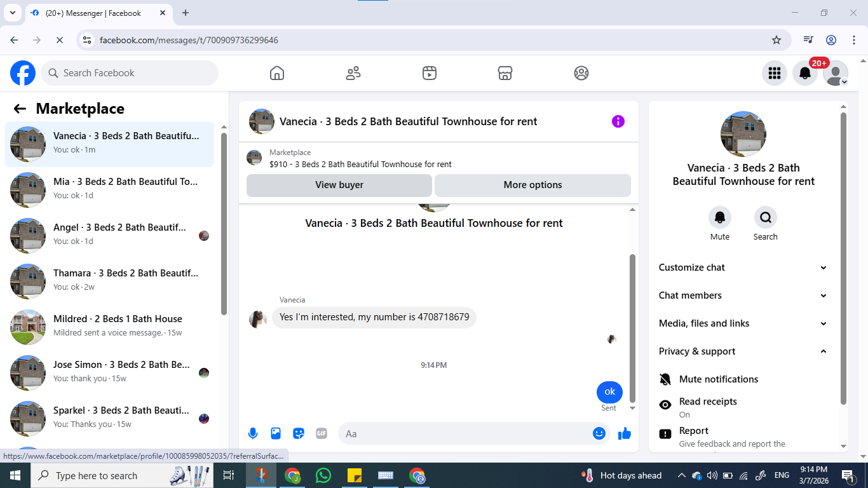Stop page loading with X button

(x=59, y=40)
